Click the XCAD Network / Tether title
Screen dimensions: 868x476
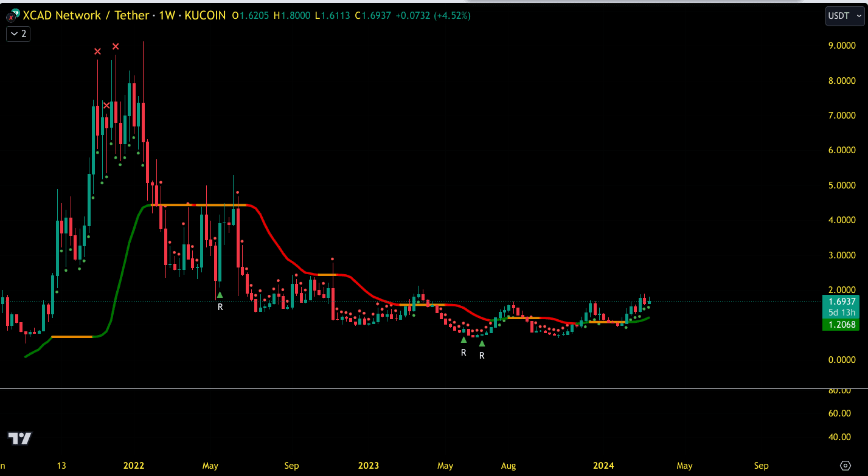(85, 16)
